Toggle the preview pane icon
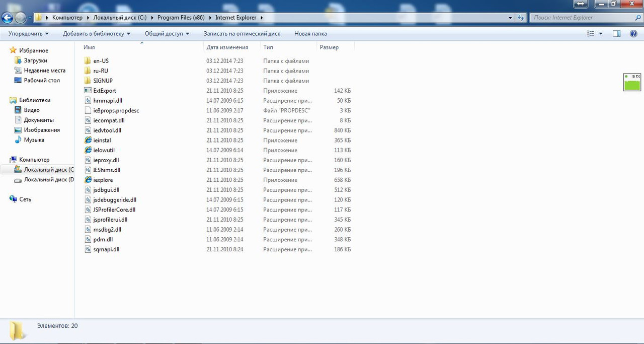This screenshot has width=644, height=344. tap(616, 34)
